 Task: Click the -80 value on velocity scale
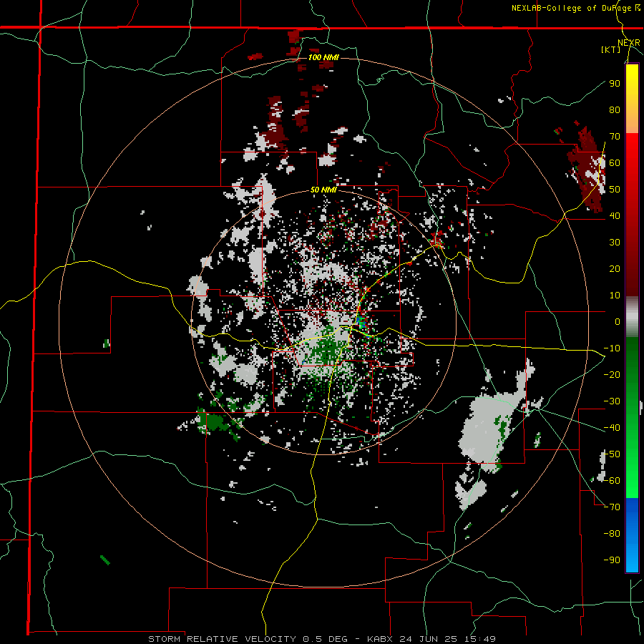[x=612, y=534]
